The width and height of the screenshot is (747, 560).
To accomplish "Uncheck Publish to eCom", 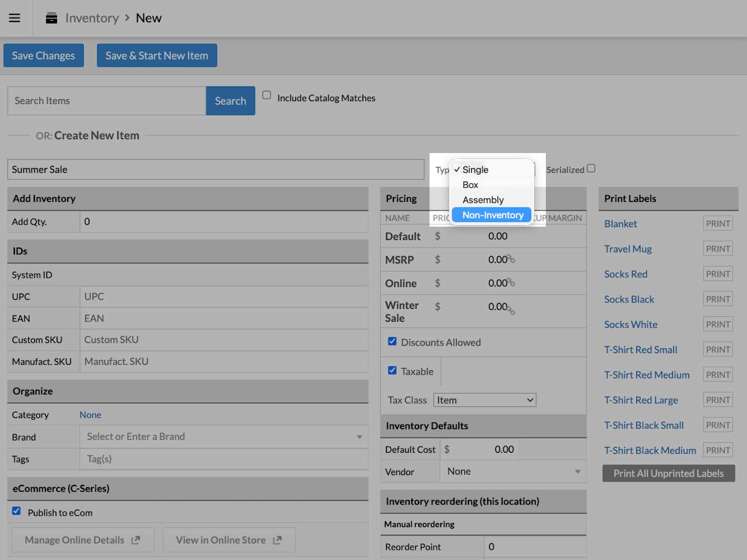I will click(x=17, y=511).
